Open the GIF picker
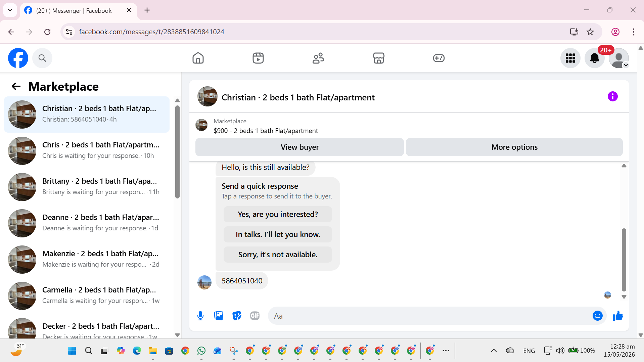The width and height of the screenshot is (644, 362). [255, 316]
